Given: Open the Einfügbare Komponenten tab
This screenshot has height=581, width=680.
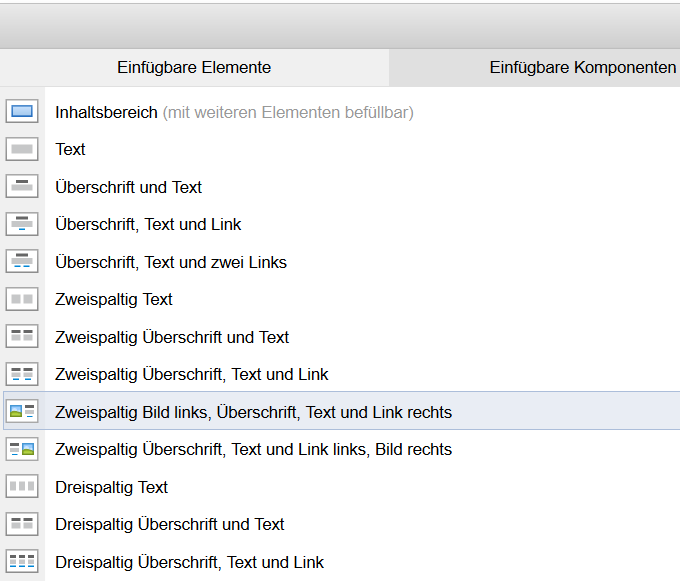Looking at the screenshot, I should click(582, 68).
